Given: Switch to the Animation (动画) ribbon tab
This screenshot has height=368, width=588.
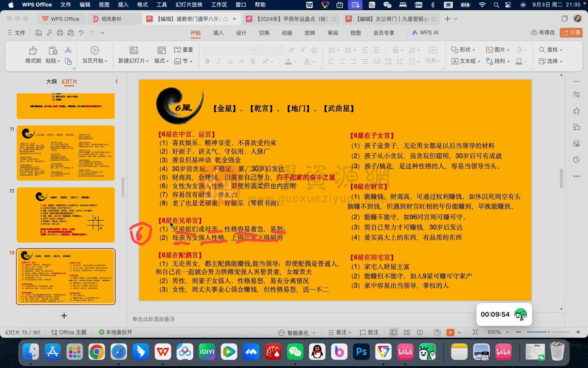Looking at the screenshot, I should pyautogui.click(x=287, y=33).
